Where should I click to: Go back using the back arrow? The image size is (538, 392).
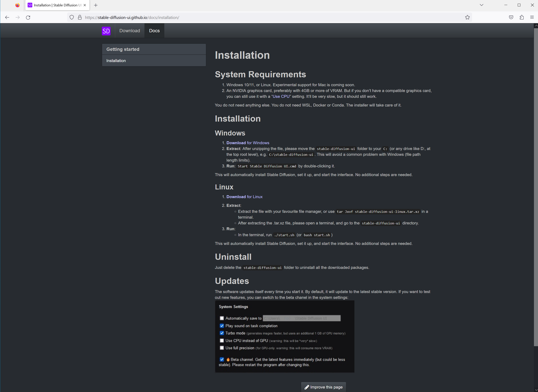point(7,17)
